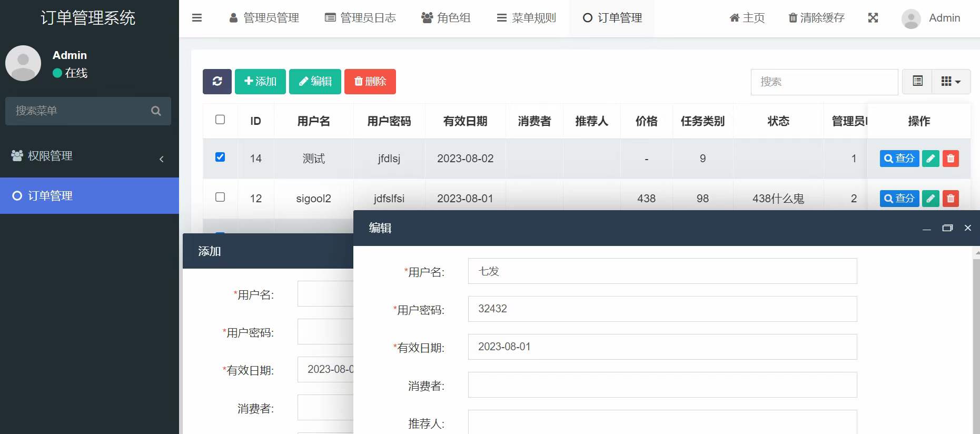Close the 编辑 dialog

coord(967,228)
